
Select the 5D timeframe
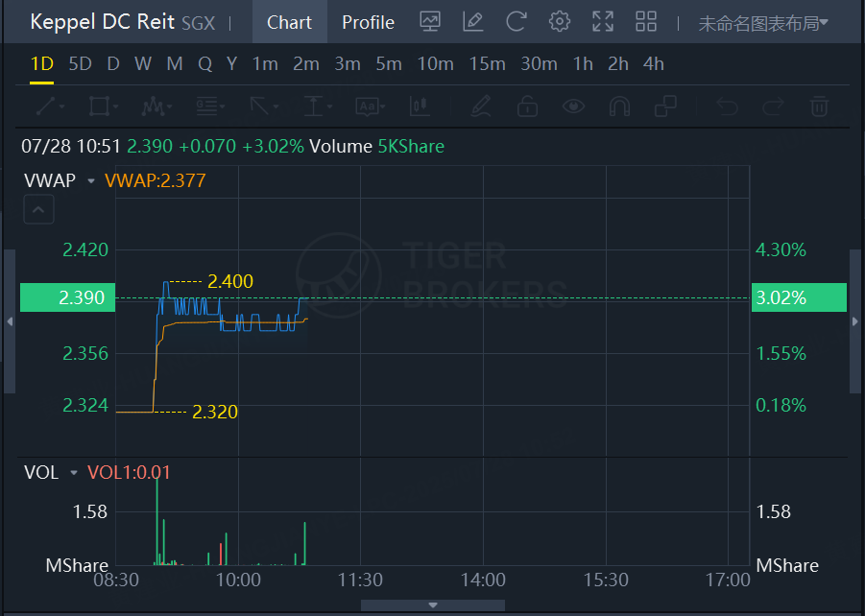tap(80, 64)
